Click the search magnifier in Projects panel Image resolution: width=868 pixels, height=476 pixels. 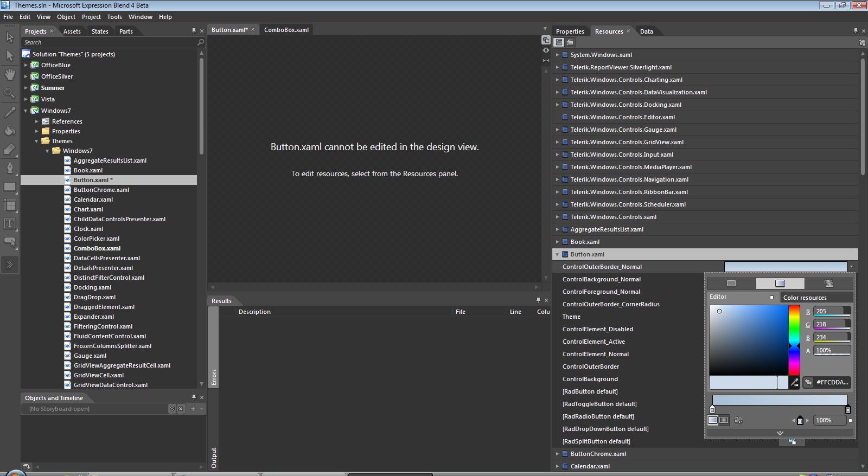click(x=201, y=42)
